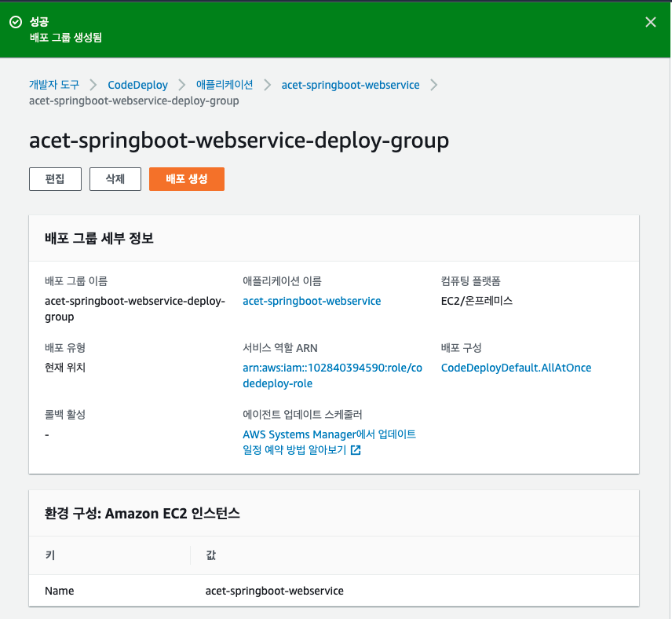Click the 배포 그룹 이름 label
This screenshot has height=619, width=672.
pos(76,281)
